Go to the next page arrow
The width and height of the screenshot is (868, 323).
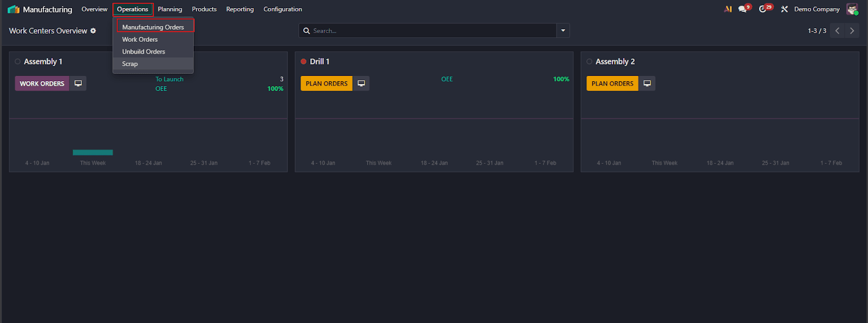(852, 31)
